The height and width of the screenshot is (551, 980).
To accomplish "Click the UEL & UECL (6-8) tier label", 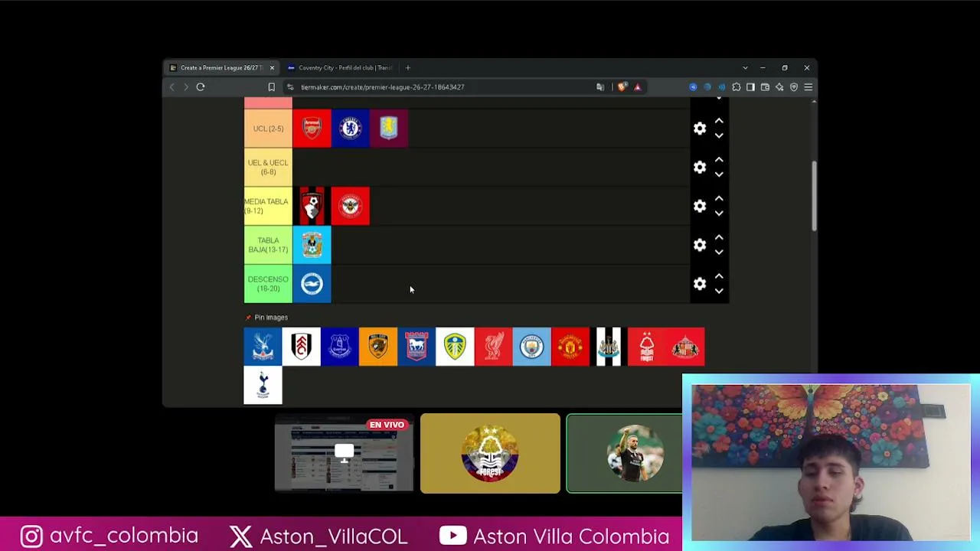I will point(268,168).
